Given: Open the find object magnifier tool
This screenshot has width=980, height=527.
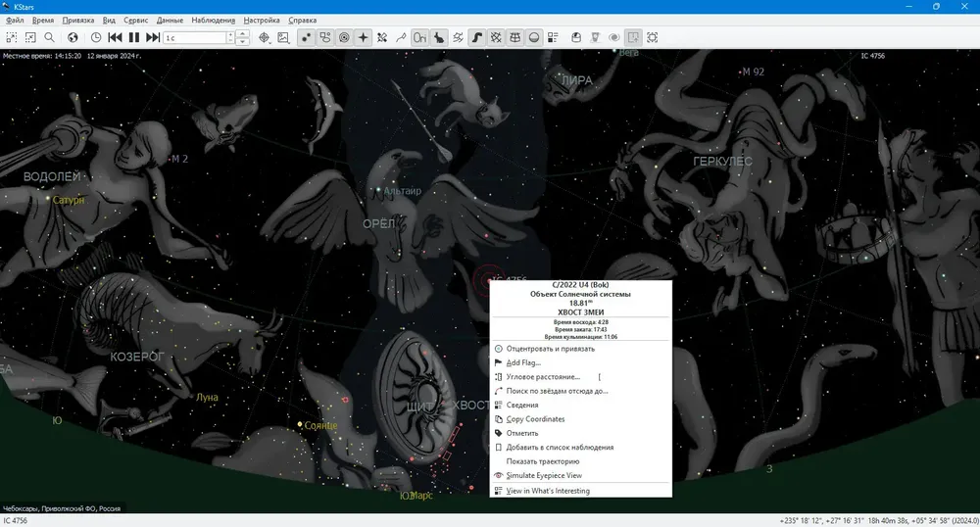Looking at the screenshot, I should [x=49, y=37].
